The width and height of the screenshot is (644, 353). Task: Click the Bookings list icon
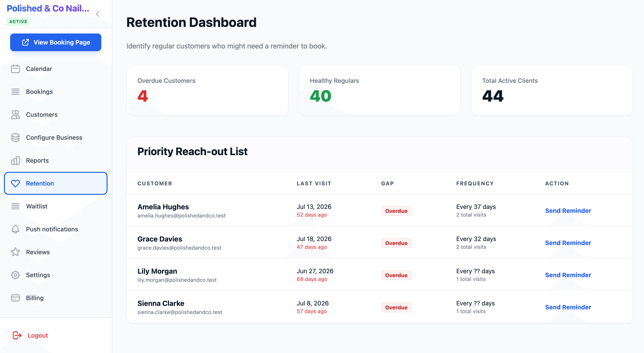point(15,92)
